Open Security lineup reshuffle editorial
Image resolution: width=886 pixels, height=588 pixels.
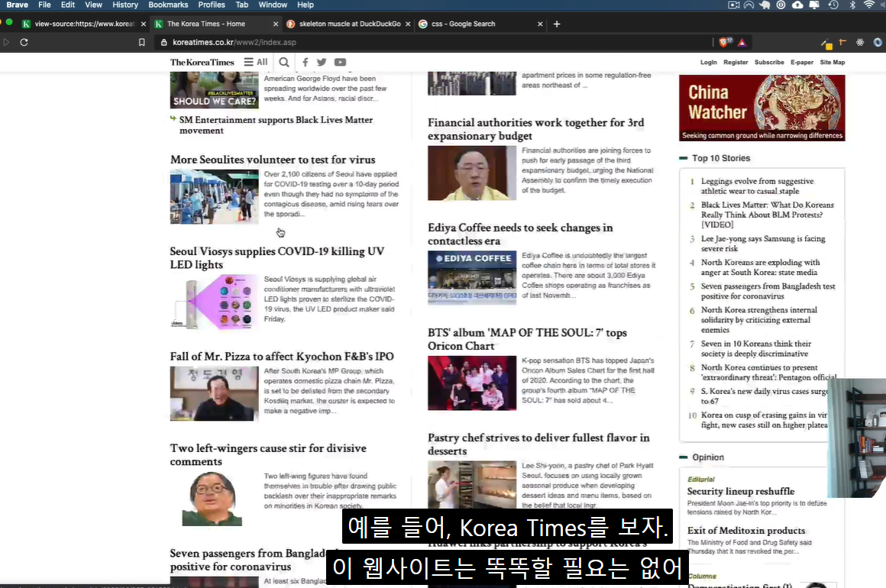741,492
